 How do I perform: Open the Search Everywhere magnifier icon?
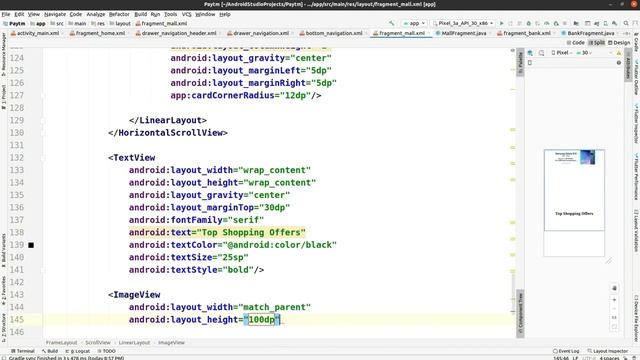(626, 23)
